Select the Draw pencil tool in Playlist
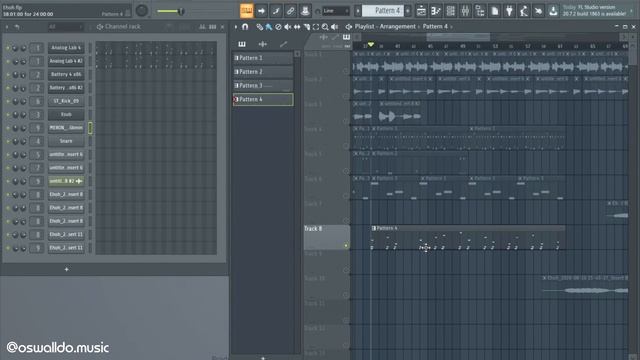 point(259,27)
